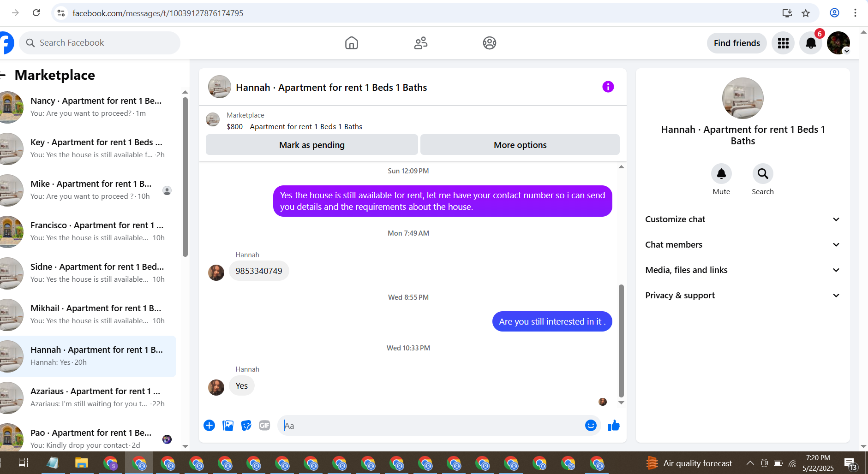
Task: Select Hannah's conversation in the list
Action: coord(88,356)
